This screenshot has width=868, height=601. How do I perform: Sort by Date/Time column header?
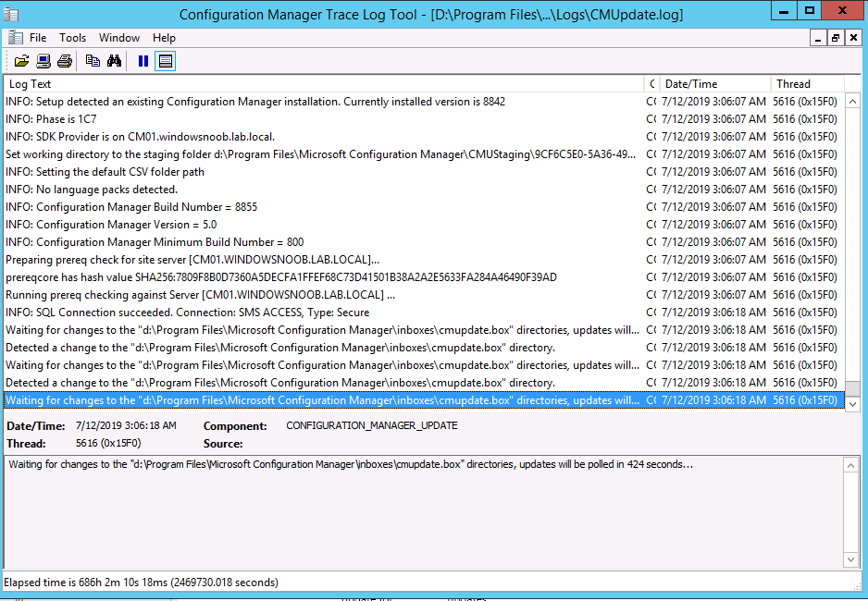714,84
